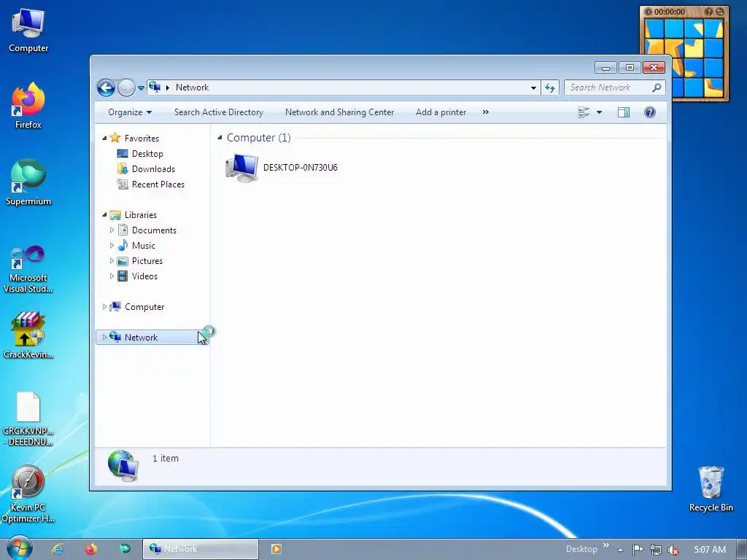Open Action Center flag icon

(638, 550)
